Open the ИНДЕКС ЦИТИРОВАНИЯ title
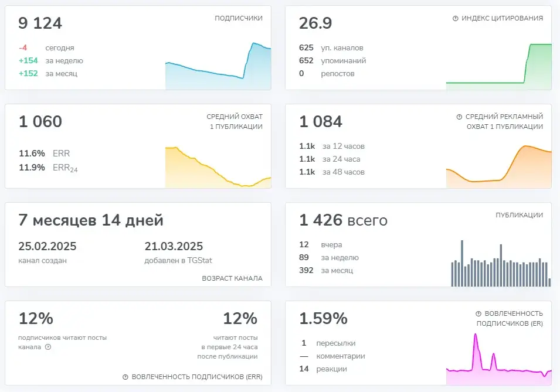 (502, 18)
